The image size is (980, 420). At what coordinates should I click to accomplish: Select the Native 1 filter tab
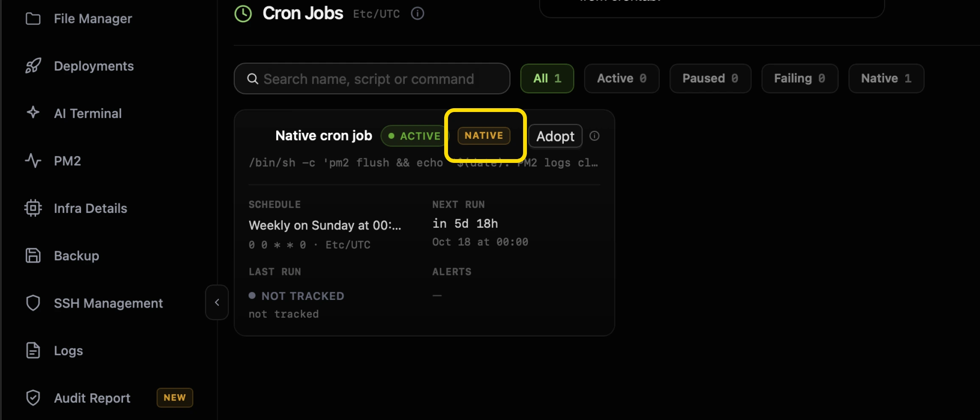point(886,78)
